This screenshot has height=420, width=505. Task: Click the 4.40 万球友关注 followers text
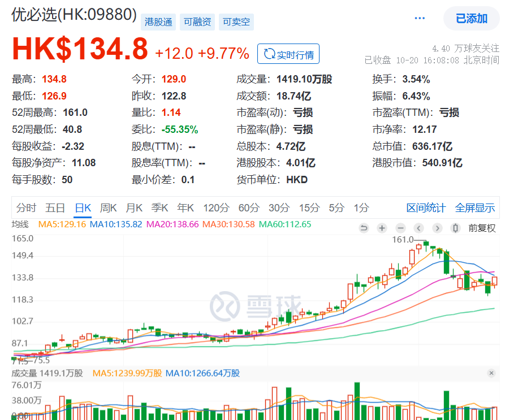(x=466, y=49)
